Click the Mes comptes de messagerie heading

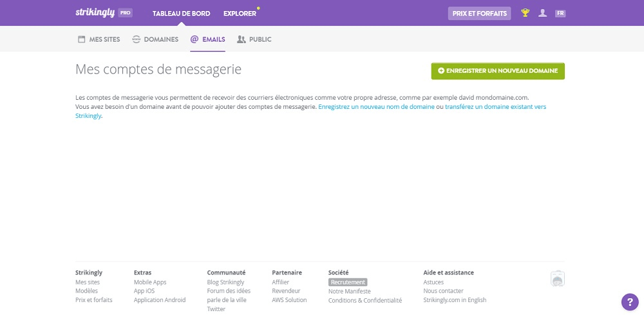pos(158,70)
